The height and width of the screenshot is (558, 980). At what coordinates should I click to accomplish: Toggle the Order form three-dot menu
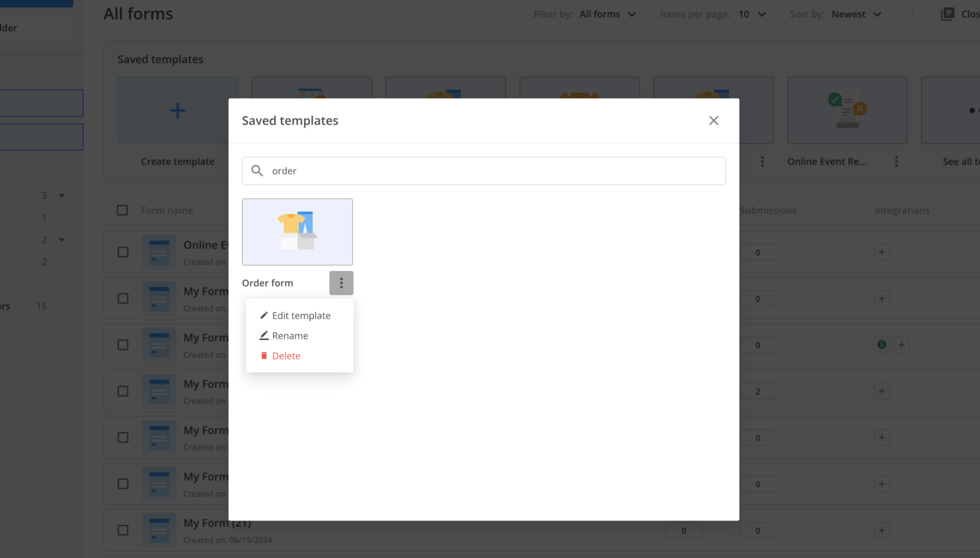click(341, 283)
